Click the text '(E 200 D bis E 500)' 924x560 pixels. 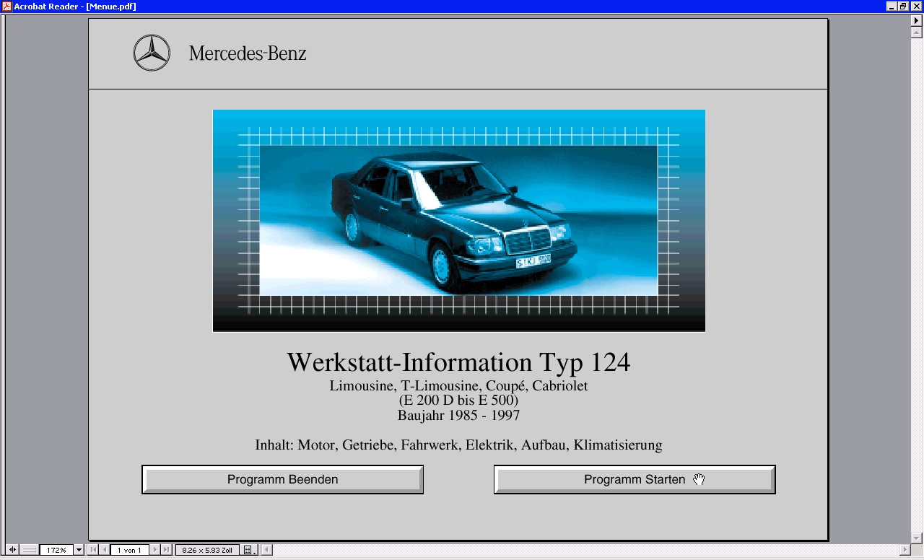458,400
